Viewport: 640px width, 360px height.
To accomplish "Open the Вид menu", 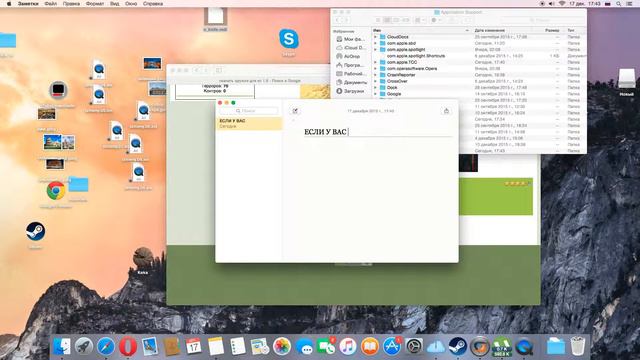I will click(x=115, y=4).
